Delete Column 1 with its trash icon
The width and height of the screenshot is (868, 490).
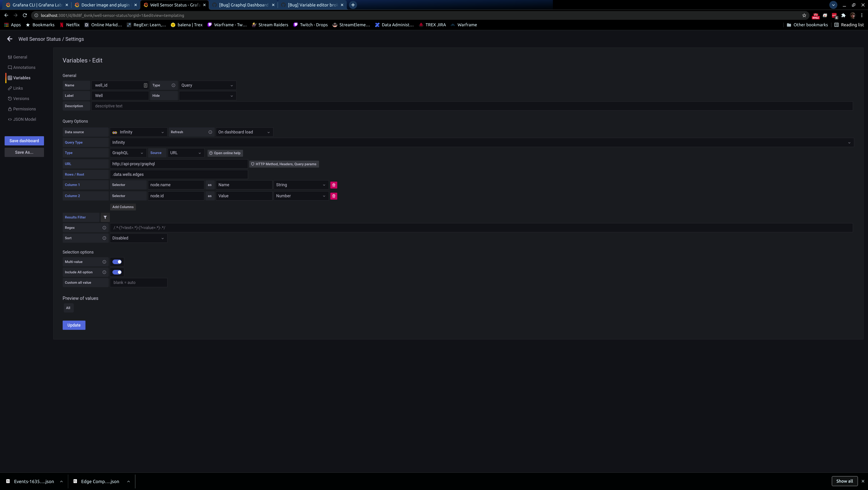click(334, 185)
